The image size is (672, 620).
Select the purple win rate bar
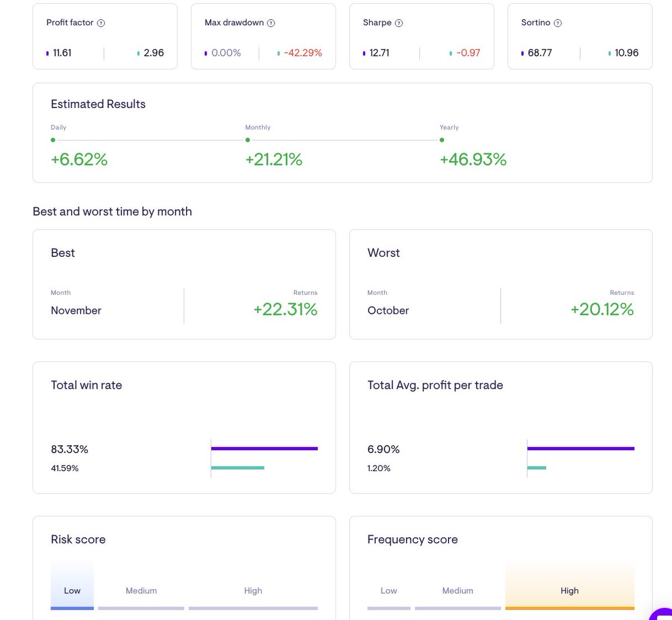click(264, 448)
